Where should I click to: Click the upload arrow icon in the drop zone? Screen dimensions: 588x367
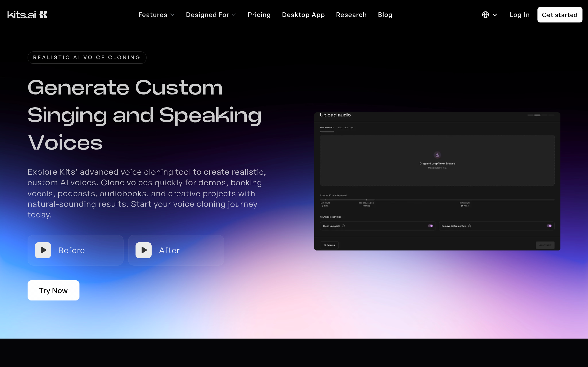[x=437, y=155]
